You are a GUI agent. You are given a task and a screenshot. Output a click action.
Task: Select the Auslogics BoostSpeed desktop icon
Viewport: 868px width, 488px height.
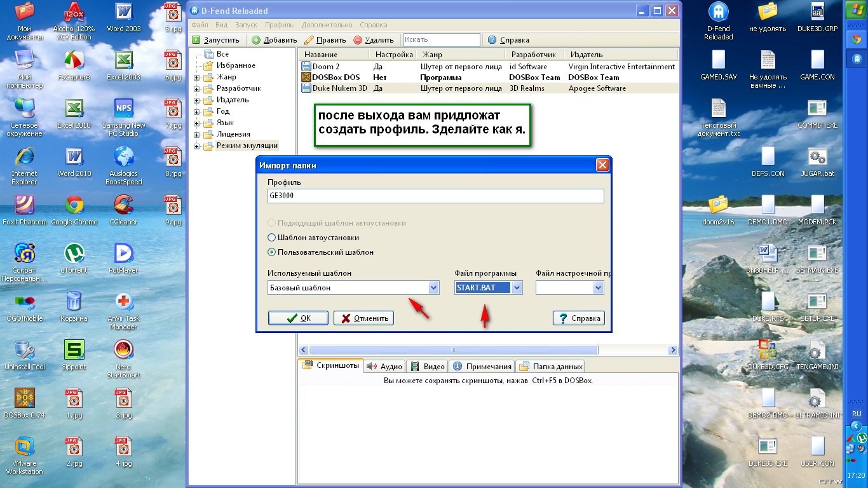[x=123, y=166]
